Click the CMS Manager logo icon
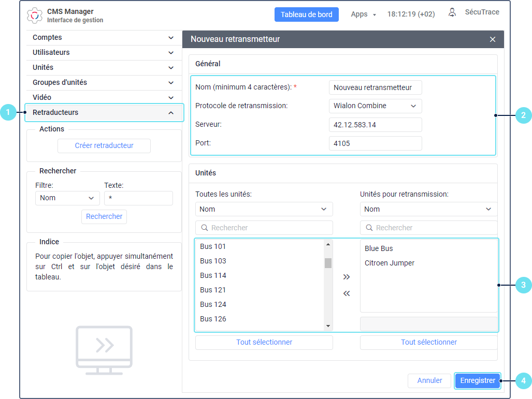The height and width of the screenshot is (399, 532). click(35, 15)
